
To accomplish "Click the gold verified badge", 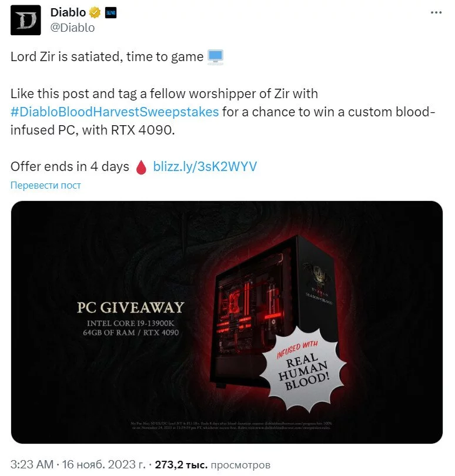I will tap(95, 13).
